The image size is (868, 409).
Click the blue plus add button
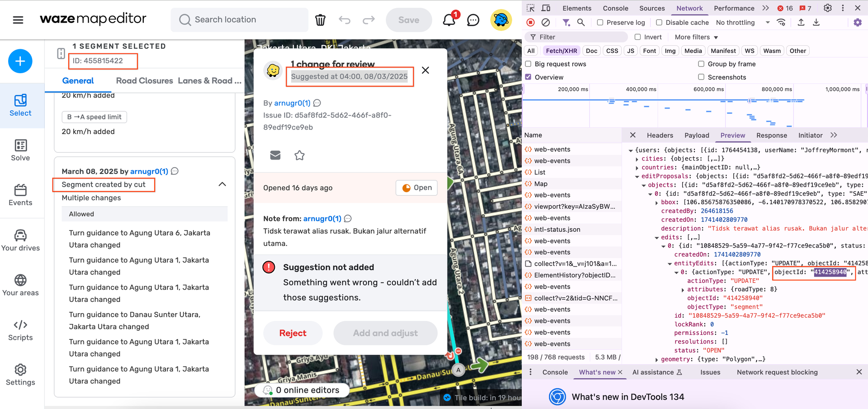20,61
